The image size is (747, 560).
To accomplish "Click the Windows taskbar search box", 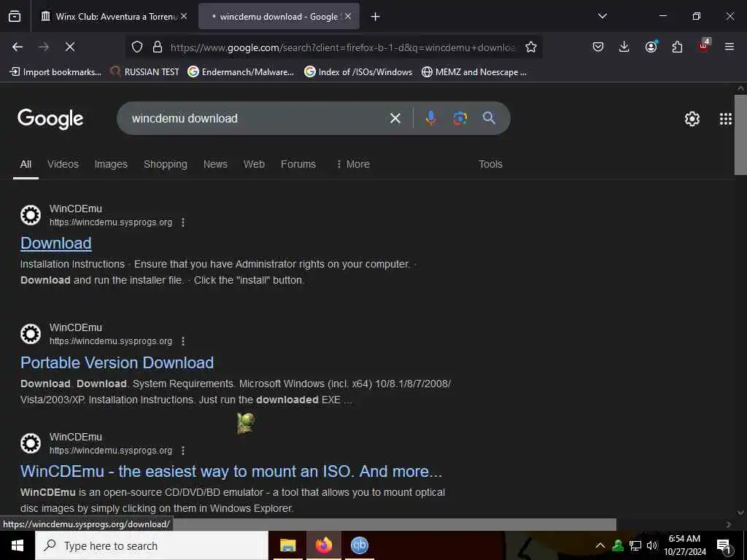I will 152,545.
